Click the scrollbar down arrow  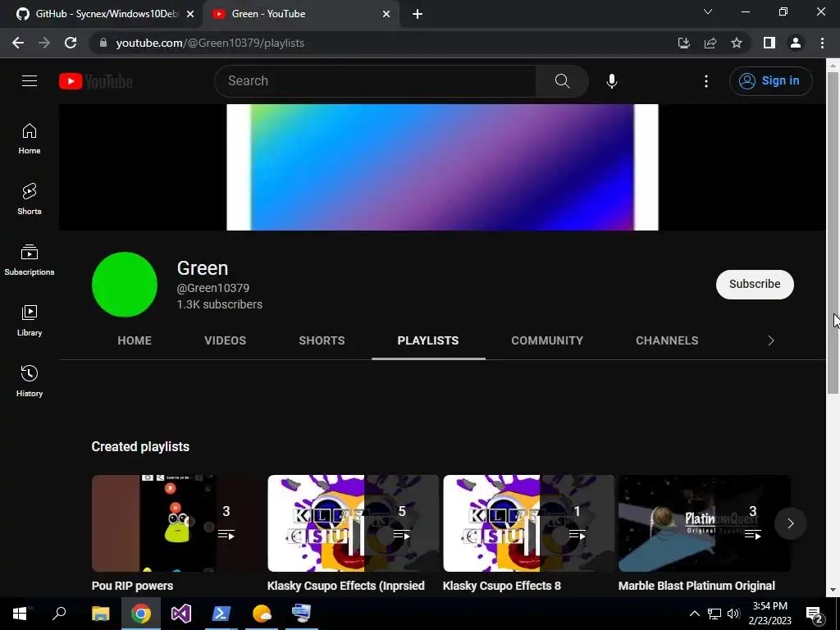tap(833, 590)
